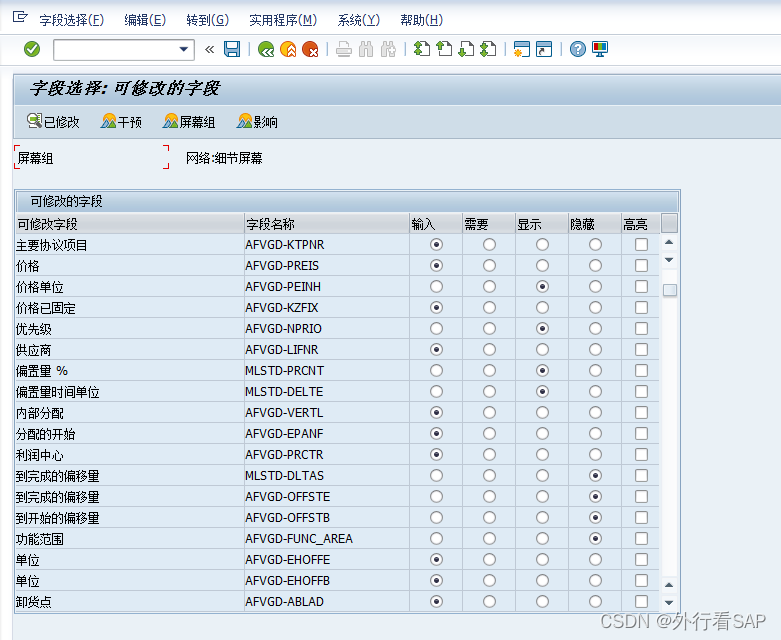Click the yellow Exit icon
Image resolution: width=781 pixels, height=640 pixels.
click(x=288, y=49)
